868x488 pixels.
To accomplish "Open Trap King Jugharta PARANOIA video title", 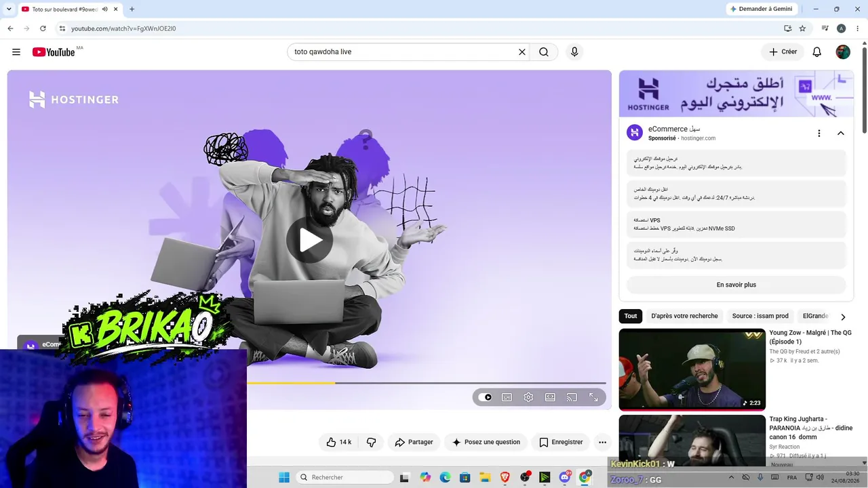I will coord(811,428).
